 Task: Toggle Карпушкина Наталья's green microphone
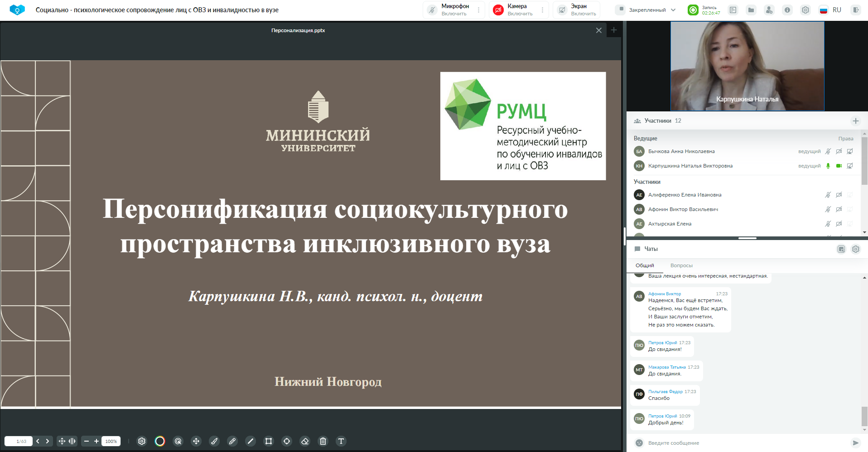pos(828,166)
